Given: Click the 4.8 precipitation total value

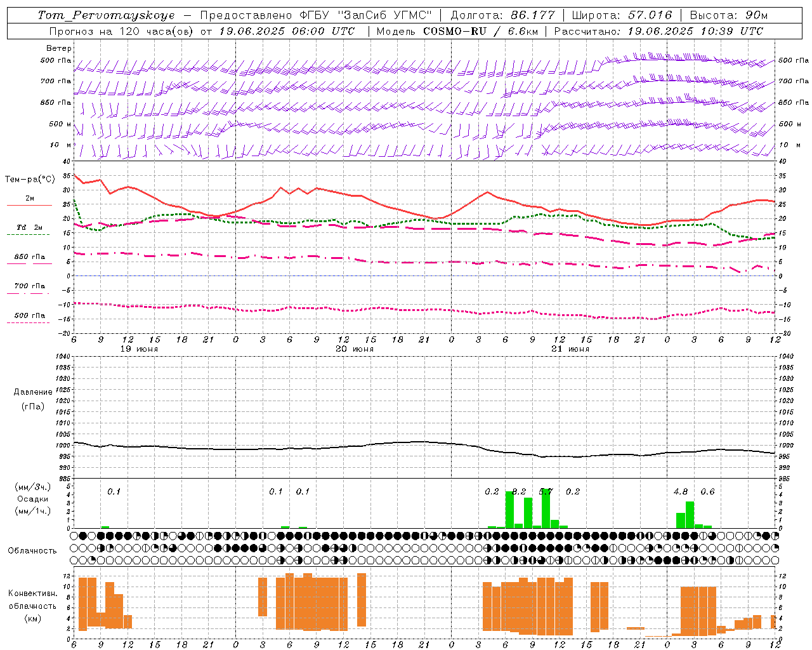Looking at the screenshot, I should pyautogui.click(x=681, y=492).
